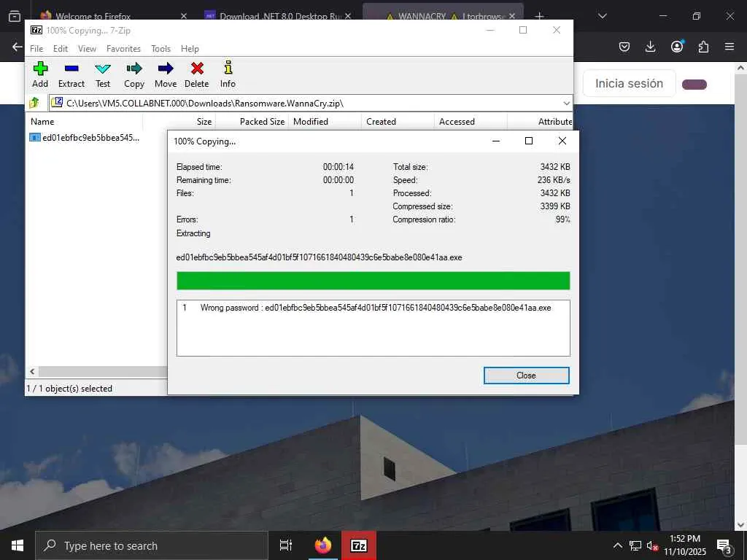This screenshot has height=560, width=747.
Task: Open the Firefox hamburger menu
Action: click(x=729, y=47)
